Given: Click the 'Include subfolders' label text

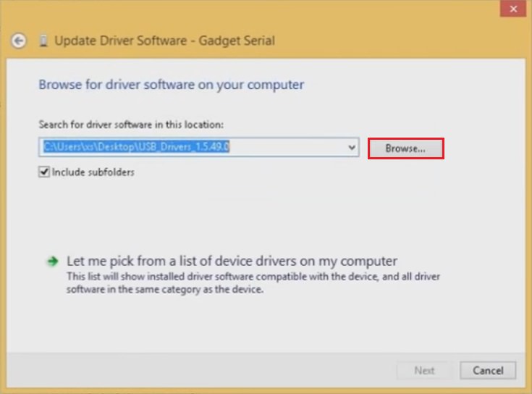Looking at the screenshot, I should 93,172.
